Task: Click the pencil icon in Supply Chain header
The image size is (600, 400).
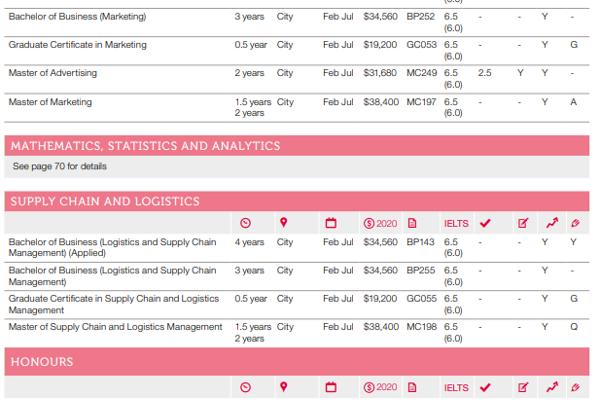Action: [x=574, y=223]
